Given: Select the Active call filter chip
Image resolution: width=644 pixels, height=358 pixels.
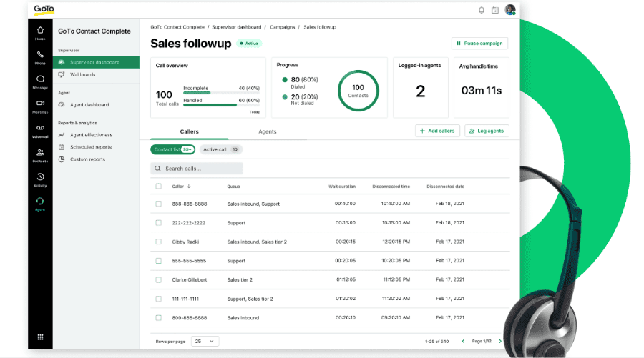Looking at the screenshot, I should tap(220, 149).
